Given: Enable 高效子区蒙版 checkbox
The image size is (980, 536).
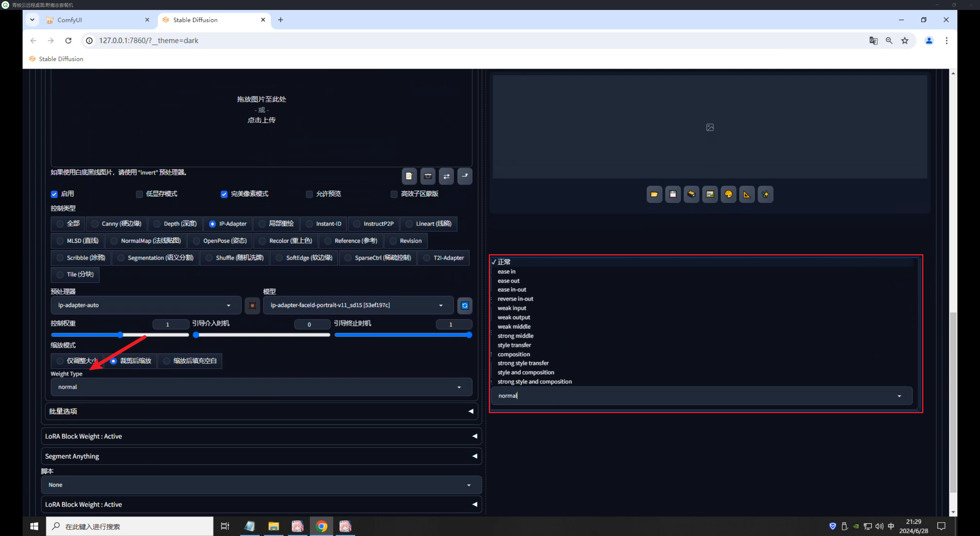Looking at the screenshot, I should coord(394,194).
